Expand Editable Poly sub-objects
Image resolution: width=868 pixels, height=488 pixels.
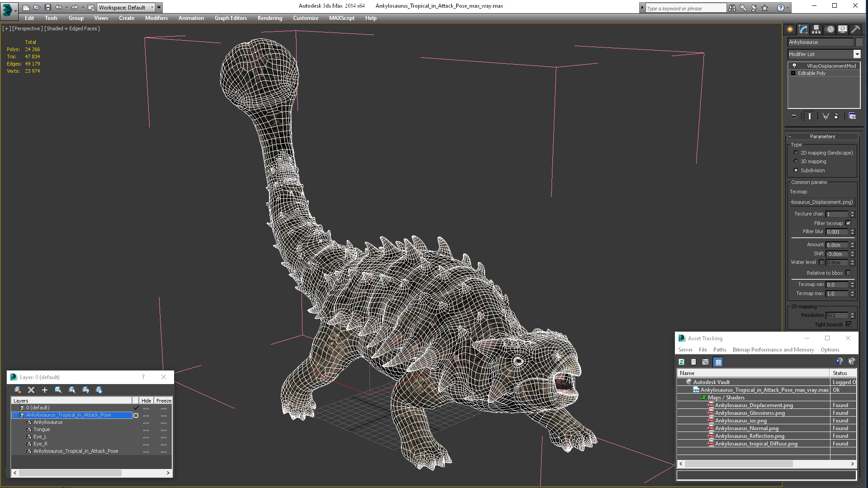tap(793, 73)
